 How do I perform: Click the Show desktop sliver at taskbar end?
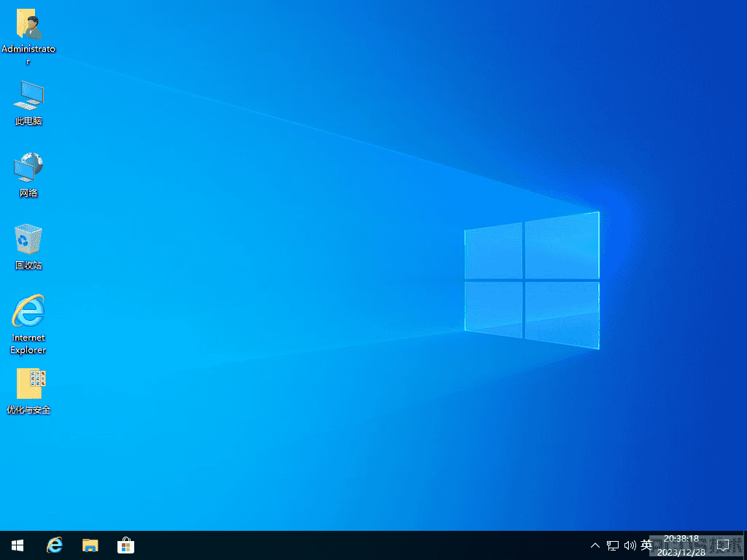pos(745,545)
